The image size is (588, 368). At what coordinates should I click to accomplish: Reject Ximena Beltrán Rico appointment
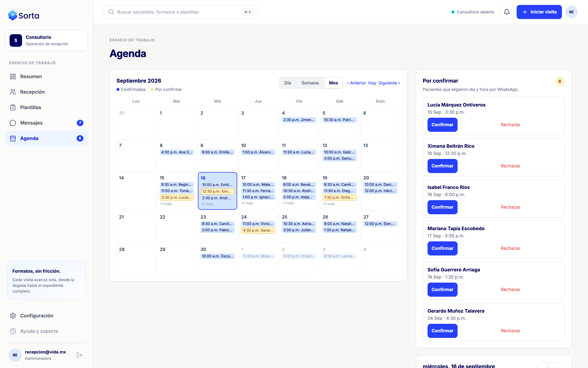click(x=510, y=166)
